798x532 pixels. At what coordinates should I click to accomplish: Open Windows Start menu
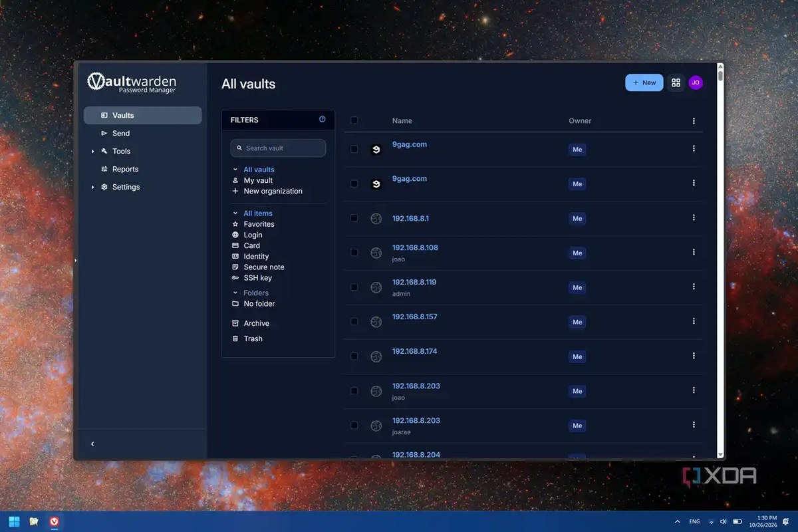14,521
